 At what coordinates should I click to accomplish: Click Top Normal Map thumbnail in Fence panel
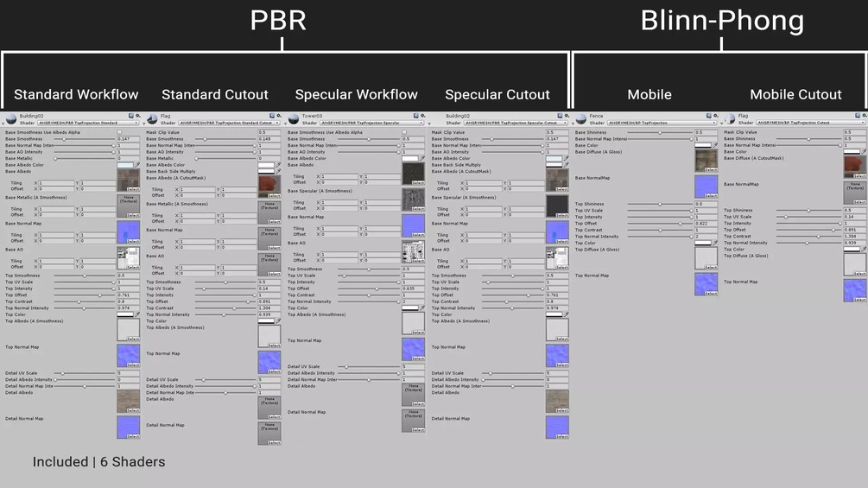tap(706, 284)
